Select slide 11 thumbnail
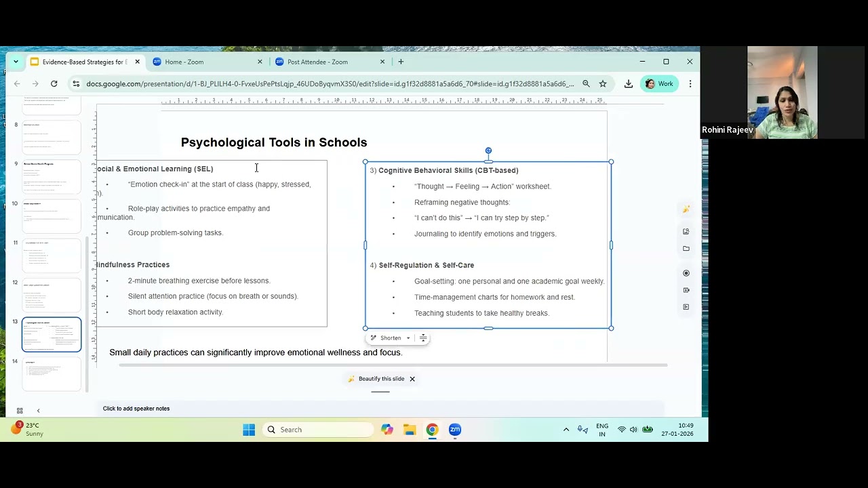The width and height of the screenshot is (868, 488). pos(52,255)
